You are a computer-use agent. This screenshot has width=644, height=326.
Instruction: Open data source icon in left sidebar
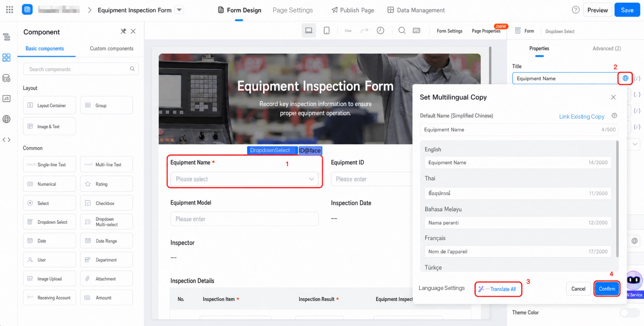coord(7,78)
